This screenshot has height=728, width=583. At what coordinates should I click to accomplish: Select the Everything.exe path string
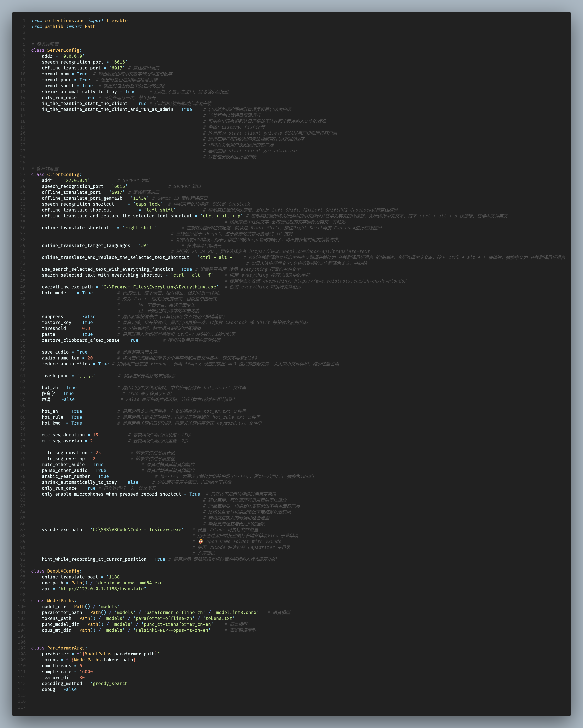(x=160, y=287)
